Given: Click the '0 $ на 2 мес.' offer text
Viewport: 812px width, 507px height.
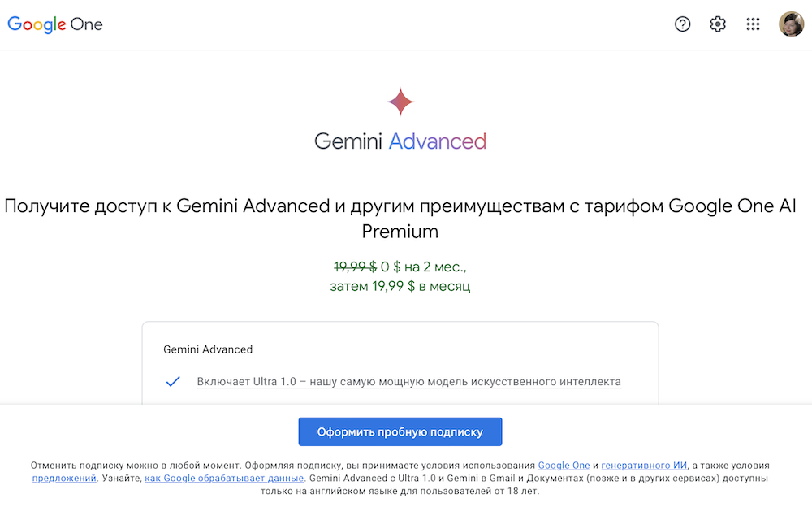Looking at the screenshot, I should tap(424, 266).
